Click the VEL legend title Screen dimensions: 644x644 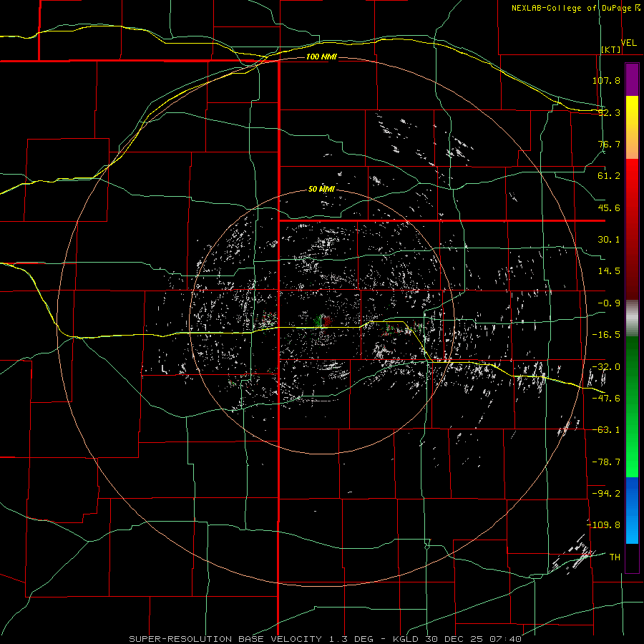pyautogui.click(x=628, y=43)
